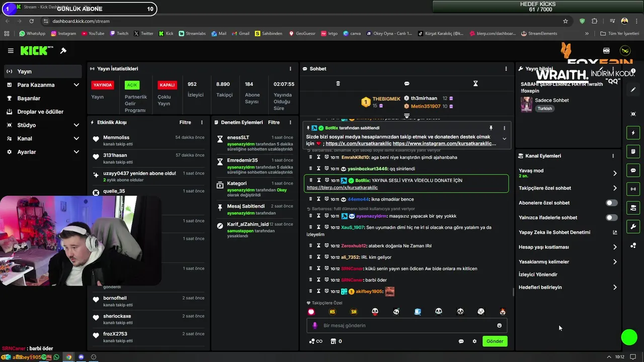The width and height of the screenshot is (644, 362).
Task: Expand the pinned message chevron
Action: pyautogui.click(x=504, y=139)
